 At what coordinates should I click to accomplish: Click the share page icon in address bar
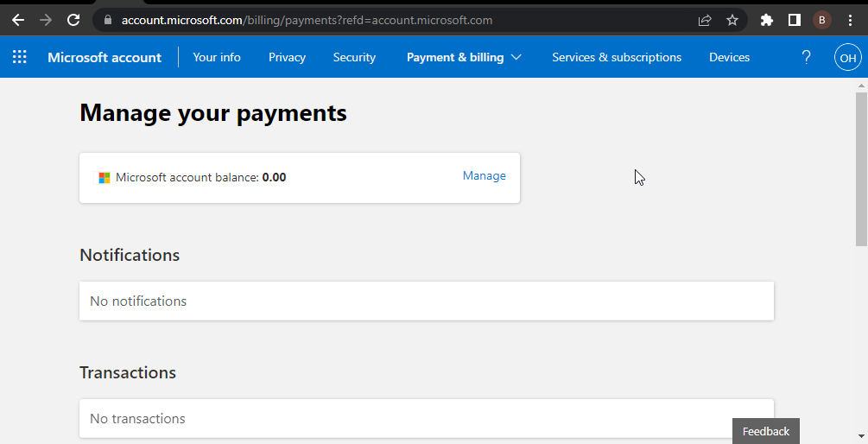[x=705, y=21]
